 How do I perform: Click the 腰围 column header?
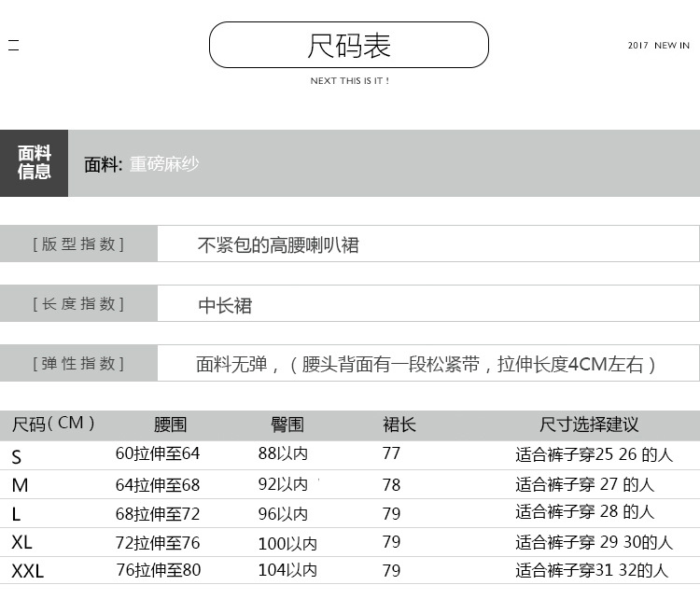click(170, 425)
